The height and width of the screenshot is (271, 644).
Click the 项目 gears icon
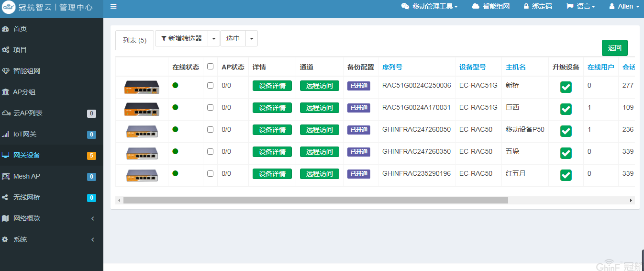(x=6, y=50)
